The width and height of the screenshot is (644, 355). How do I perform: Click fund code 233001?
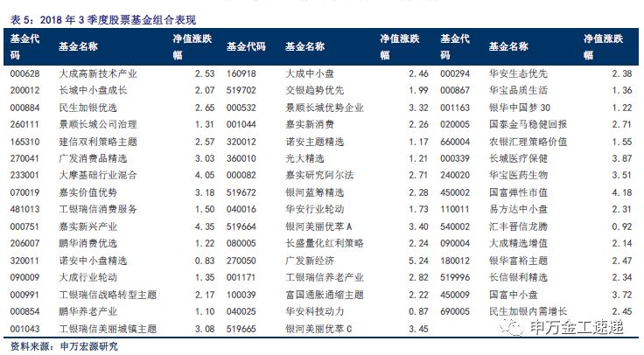coord(24,175)
